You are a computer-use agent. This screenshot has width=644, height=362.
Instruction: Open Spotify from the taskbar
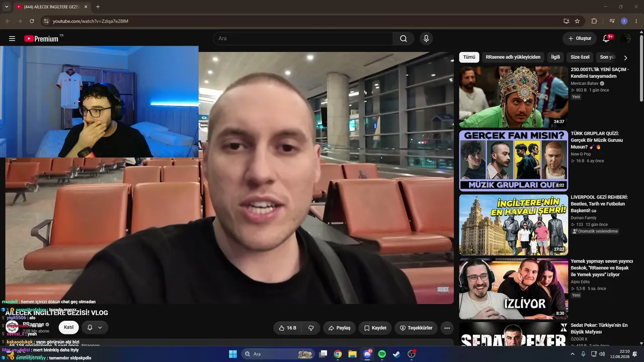click(x=382, y=354)
